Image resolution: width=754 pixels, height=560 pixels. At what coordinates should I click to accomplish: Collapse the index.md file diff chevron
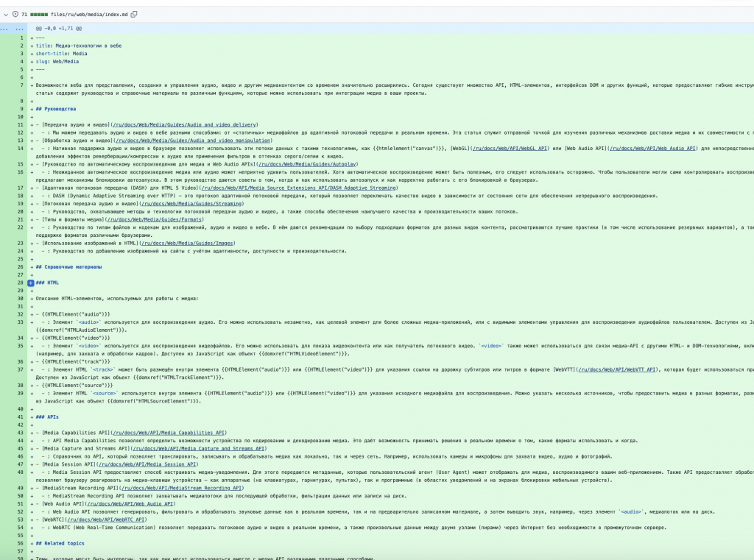pyautogui.click(x=6, y=14)
